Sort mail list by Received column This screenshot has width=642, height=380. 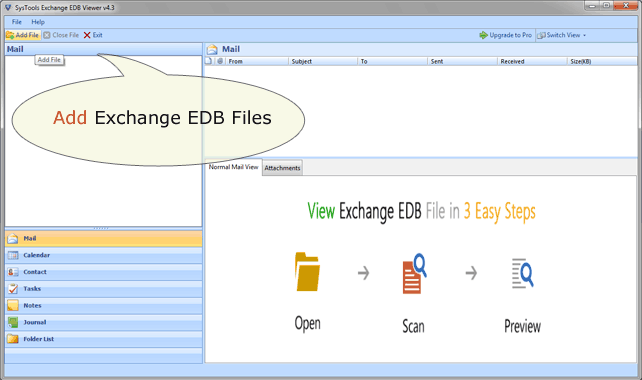(x=532, y=61)
